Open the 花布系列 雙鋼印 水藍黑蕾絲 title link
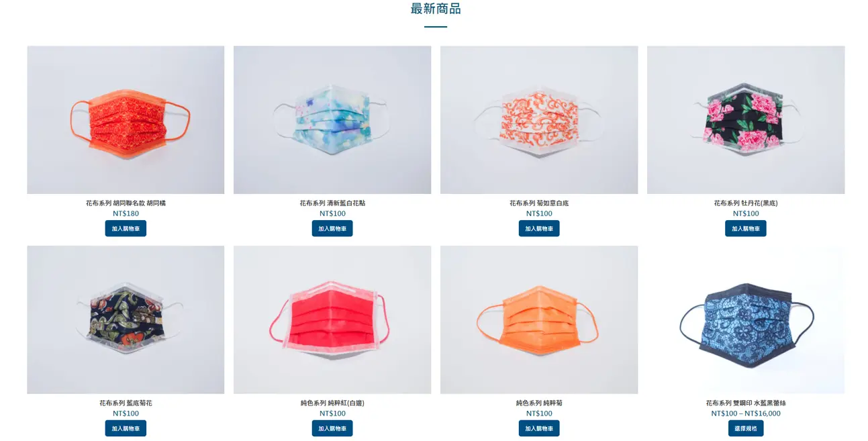 [746, 403]
